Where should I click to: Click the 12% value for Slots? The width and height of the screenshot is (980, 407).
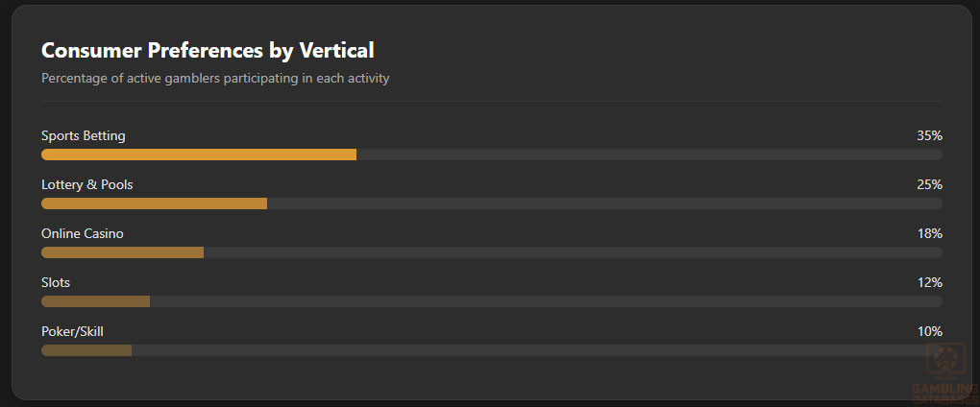click(929, 282)
